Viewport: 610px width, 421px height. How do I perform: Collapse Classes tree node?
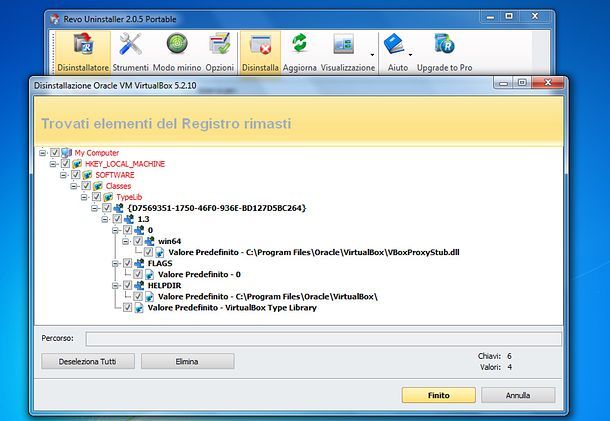click(x=74, y=186)
